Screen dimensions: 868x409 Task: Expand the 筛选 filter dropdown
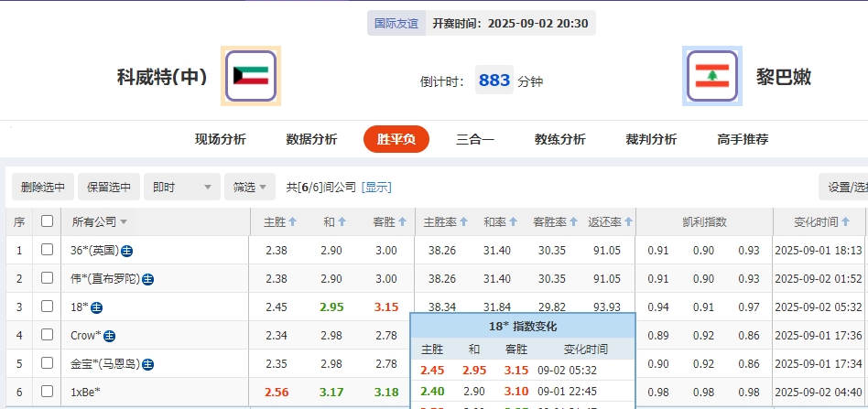coord(249,187)
